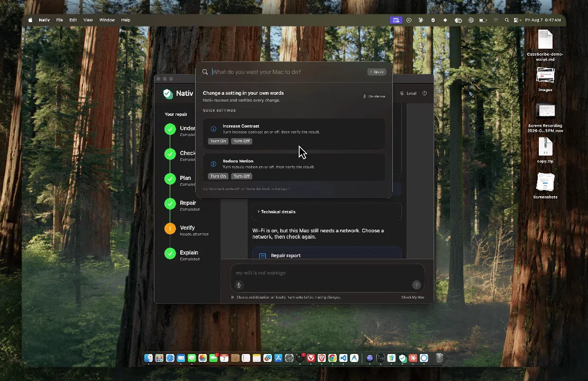Click the battery status icon in the menu bar

[x=483, y=20]
